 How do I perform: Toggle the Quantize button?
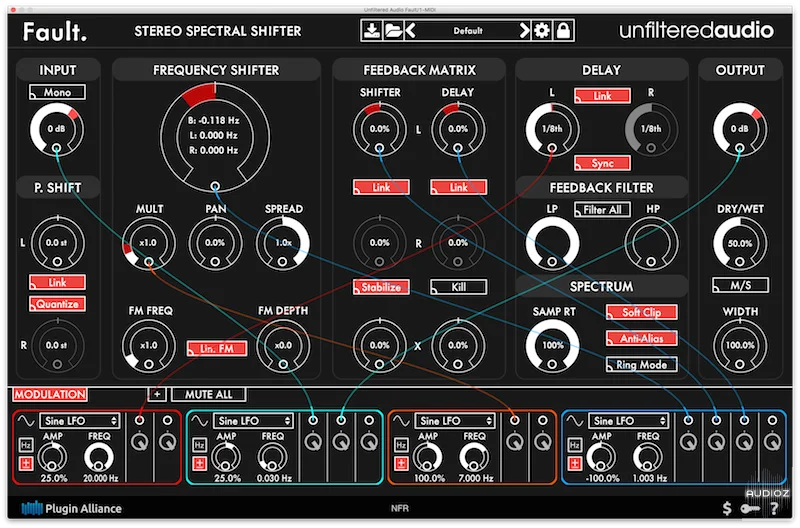57,304
